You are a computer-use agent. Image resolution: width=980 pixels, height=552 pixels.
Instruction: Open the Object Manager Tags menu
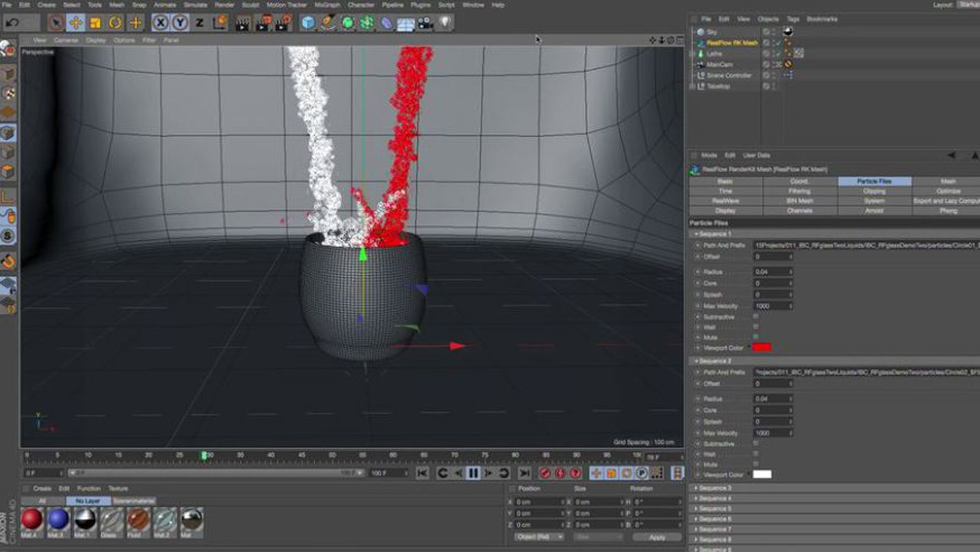792,18
